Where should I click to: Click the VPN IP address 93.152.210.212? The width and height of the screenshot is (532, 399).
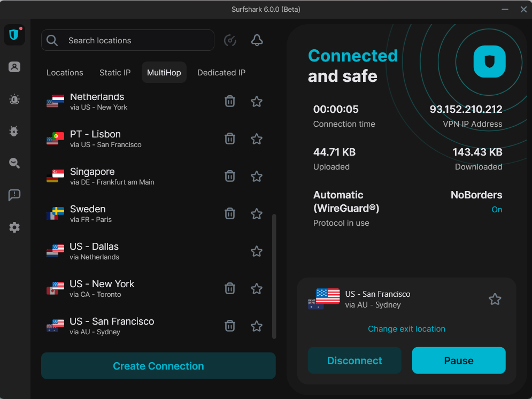pos(466,109)
